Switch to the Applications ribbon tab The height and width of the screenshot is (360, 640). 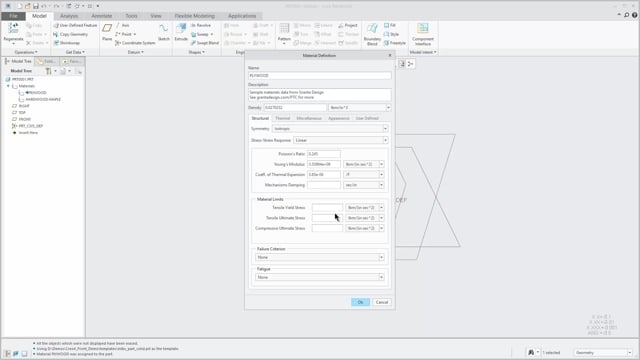[x=242, y=16]
